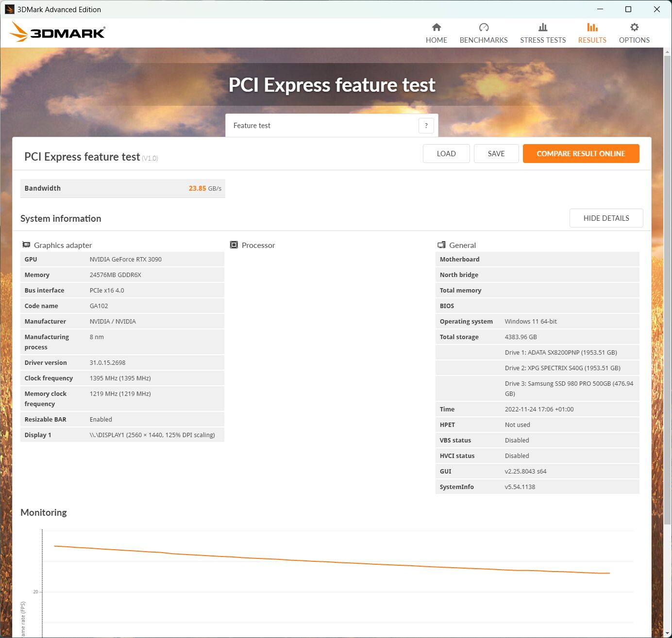This screenshot has height=638, width=672.
Task: Click the Manufacturer NVIDIA / NVIDIA value
Action: 113,322
